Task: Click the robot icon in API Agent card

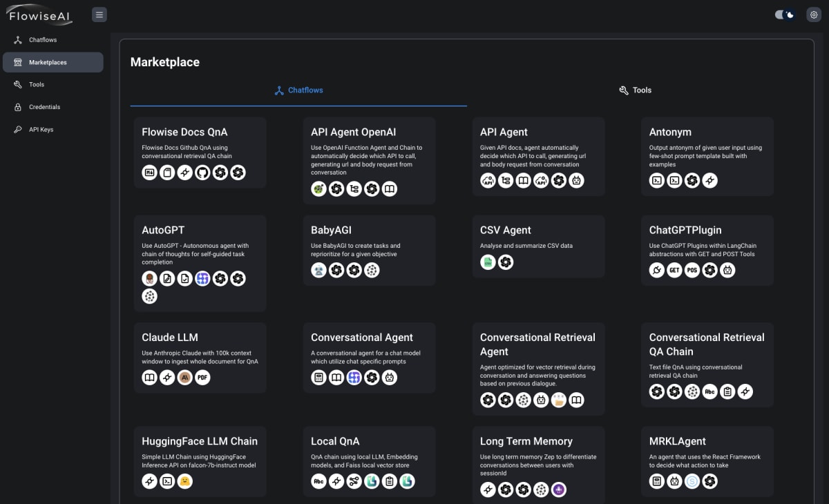Action: tap(576, 181)
